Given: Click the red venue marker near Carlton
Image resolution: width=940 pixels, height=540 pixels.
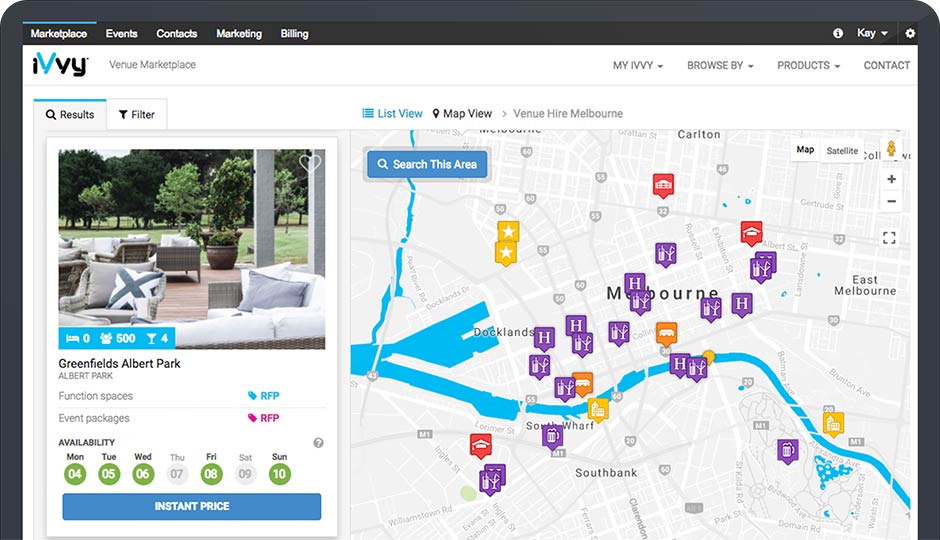Looking at the screenshot, I should click(662, 185).
